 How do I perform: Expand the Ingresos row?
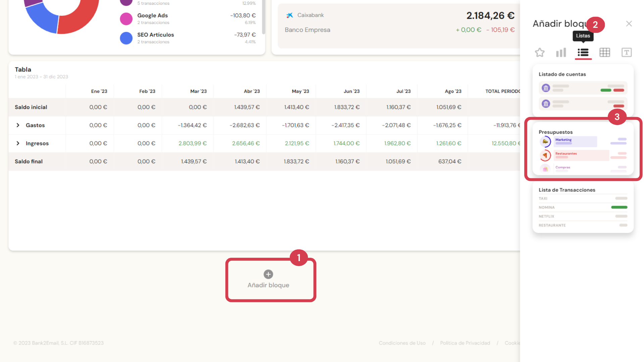point(18,143)
